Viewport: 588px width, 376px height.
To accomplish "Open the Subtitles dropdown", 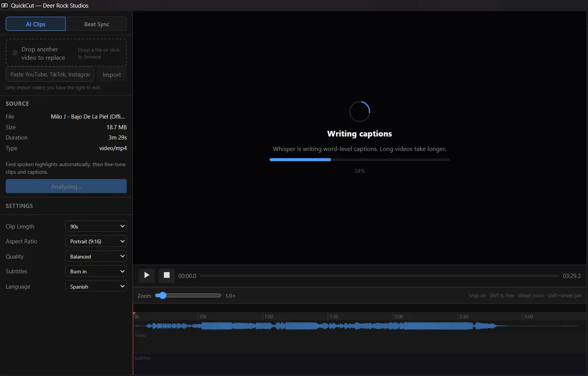I will point(96,271).
